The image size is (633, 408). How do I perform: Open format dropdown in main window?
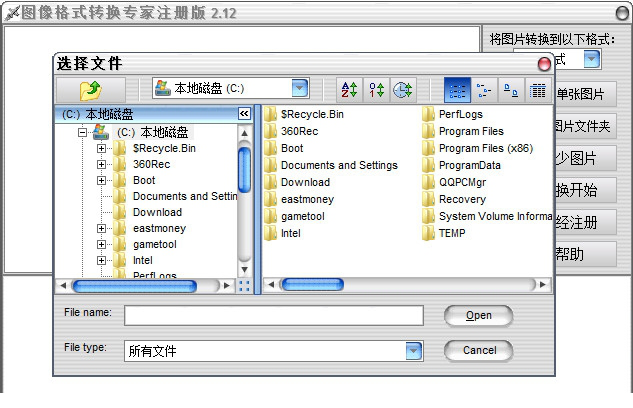592,59
